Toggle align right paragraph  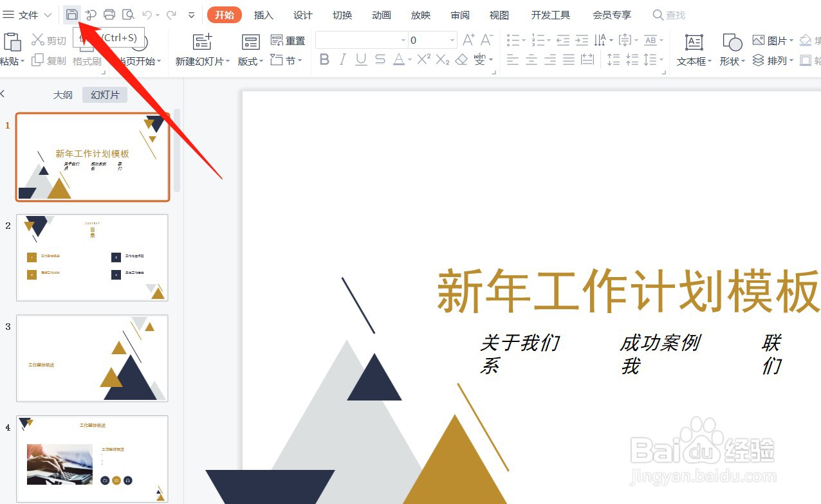(x=550, y=60)
